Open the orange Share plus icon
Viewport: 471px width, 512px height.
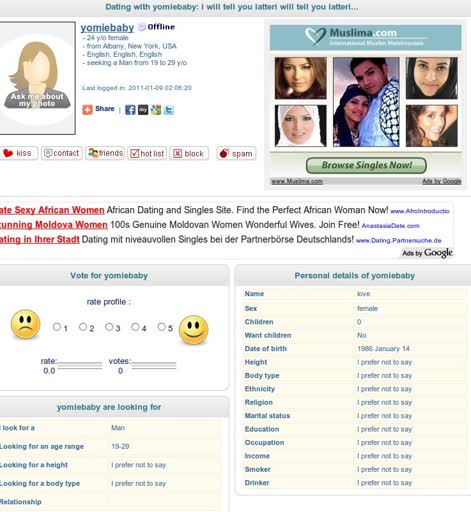pyautogui.click(x=87, y=110)
